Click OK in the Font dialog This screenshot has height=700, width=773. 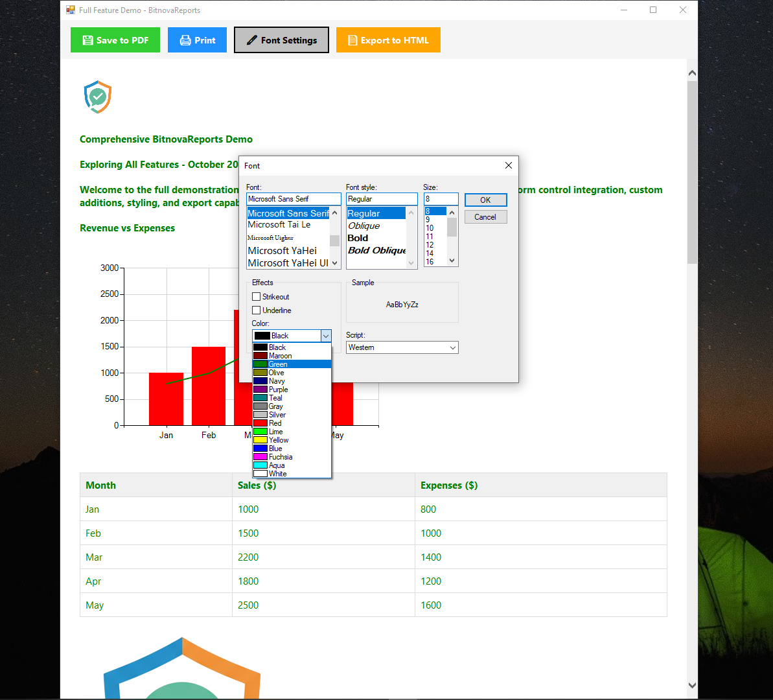[x=485, y=200]
